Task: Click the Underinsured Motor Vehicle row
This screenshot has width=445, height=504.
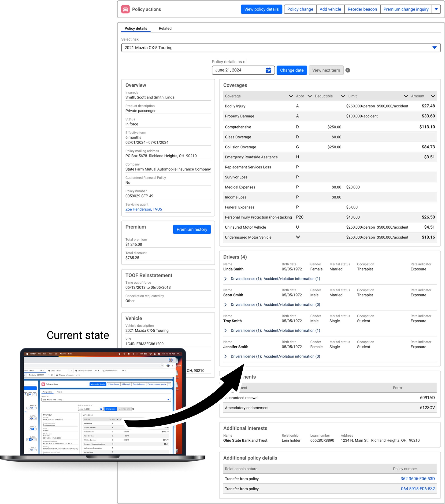Action: [330, 237]
